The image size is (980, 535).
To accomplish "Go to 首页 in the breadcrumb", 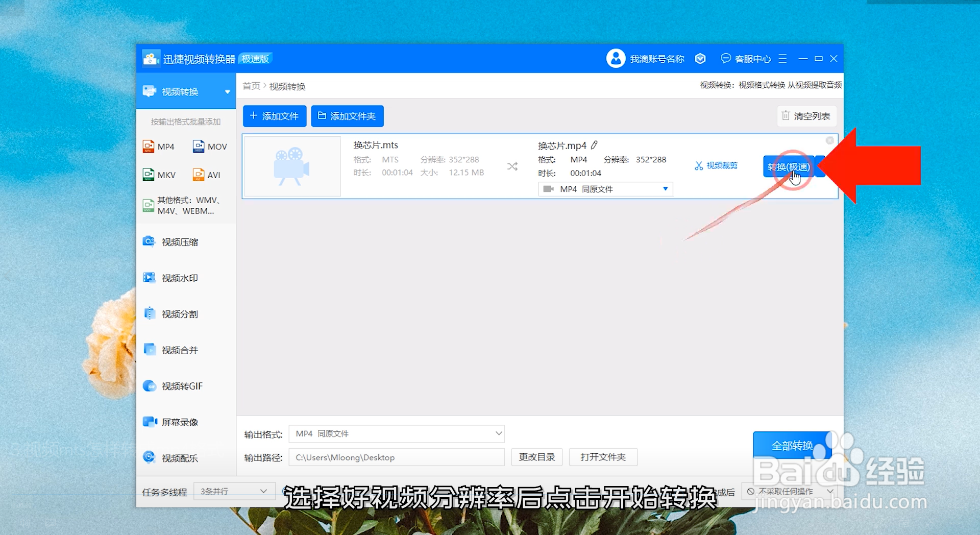I will click(251, 86).
